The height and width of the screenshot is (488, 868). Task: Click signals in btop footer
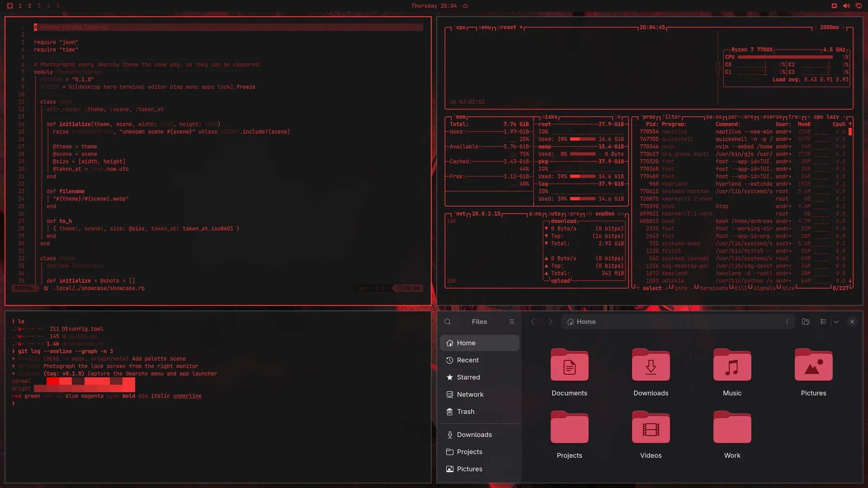point(764,288)
